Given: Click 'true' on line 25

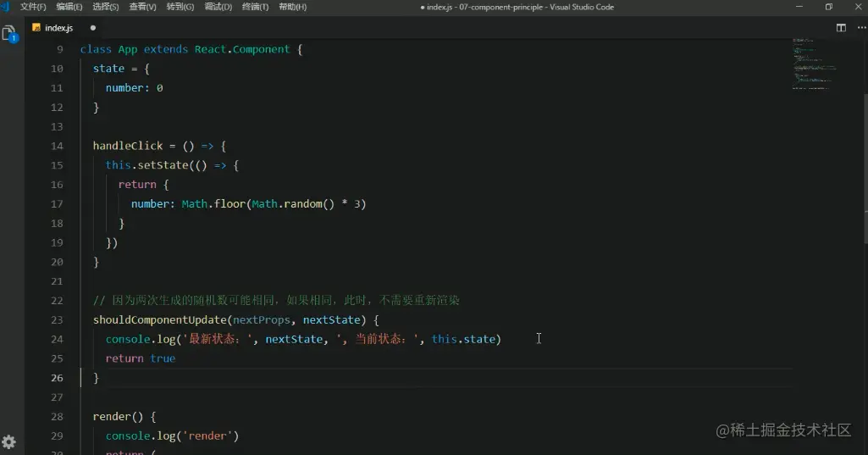Looking at the screenshot, I should point(163,358).
